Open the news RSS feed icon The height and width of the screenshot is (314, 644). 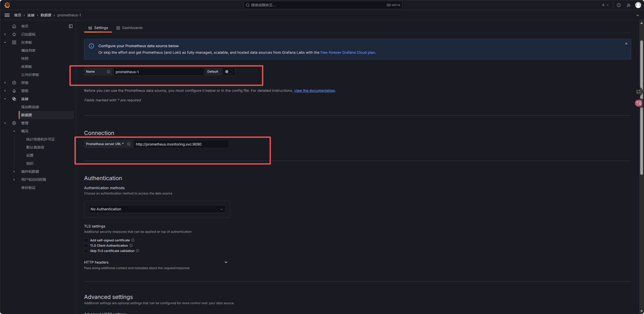point(629,5)
